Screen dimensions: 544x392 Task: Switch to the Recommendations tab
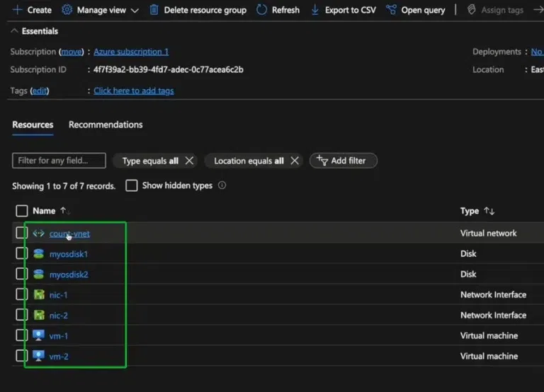pyautogui.click(x=106, y=125)
